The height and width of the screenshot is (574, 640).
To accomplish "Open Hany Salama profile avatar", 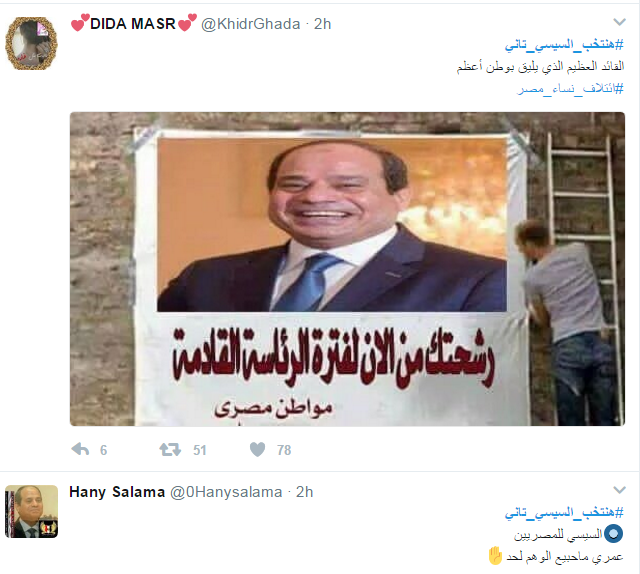I will (31, 511).
